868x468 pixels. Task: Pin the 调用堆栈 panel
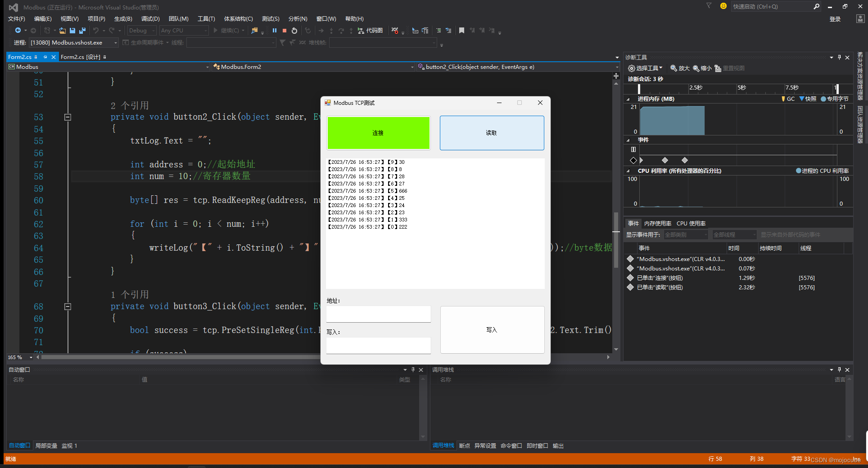(840, 369)
